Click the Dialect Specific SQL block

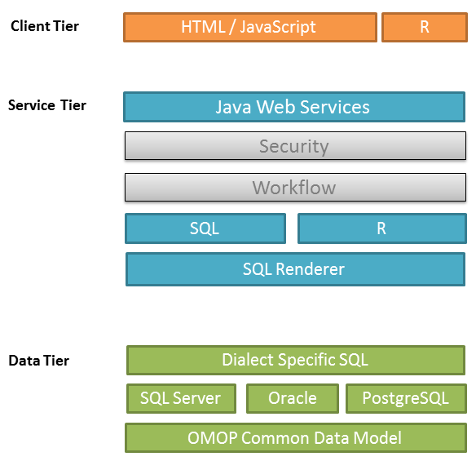(x=296, y=360)
